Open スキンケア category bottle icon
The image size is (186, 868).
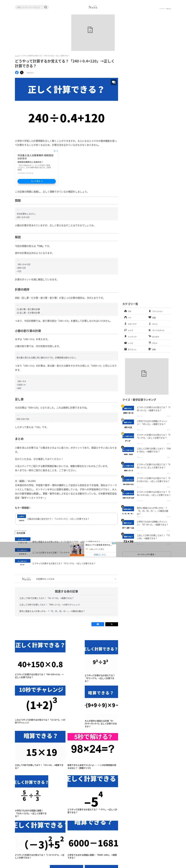(126, 324)
